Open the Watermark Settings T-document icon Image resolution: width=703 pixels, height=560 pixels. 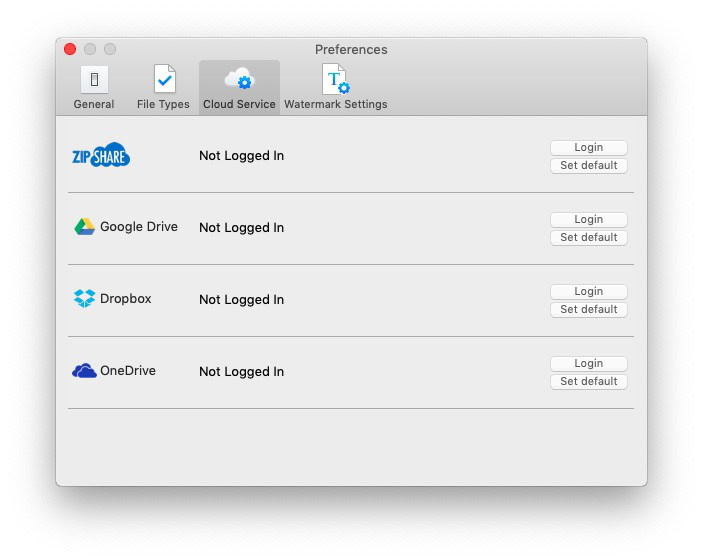pyautogui.click(x=336, y=79)
